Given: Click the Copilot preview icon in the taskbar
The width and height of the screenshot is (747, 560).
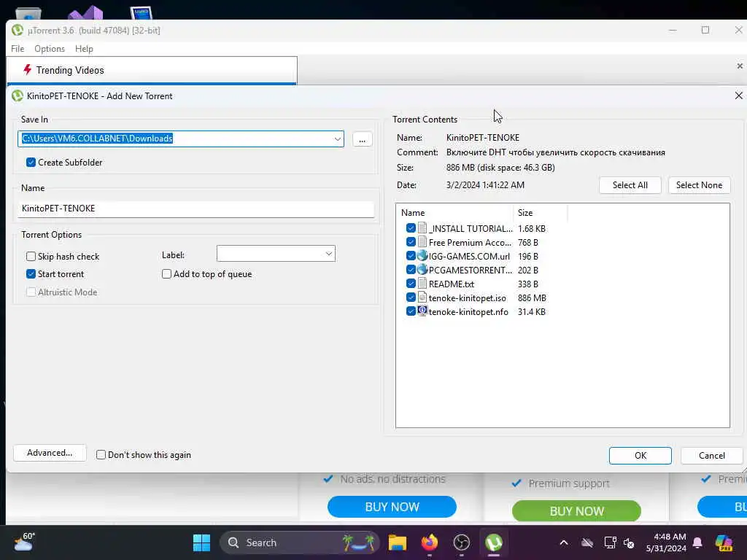Looking at the screenshot, I should pos(724,542).
